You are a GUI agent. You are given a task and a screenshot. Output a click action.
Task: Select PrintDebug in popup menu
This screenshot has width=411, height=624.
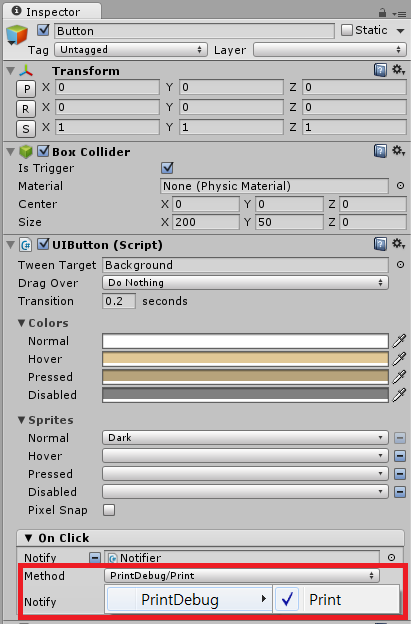point(189,599)
